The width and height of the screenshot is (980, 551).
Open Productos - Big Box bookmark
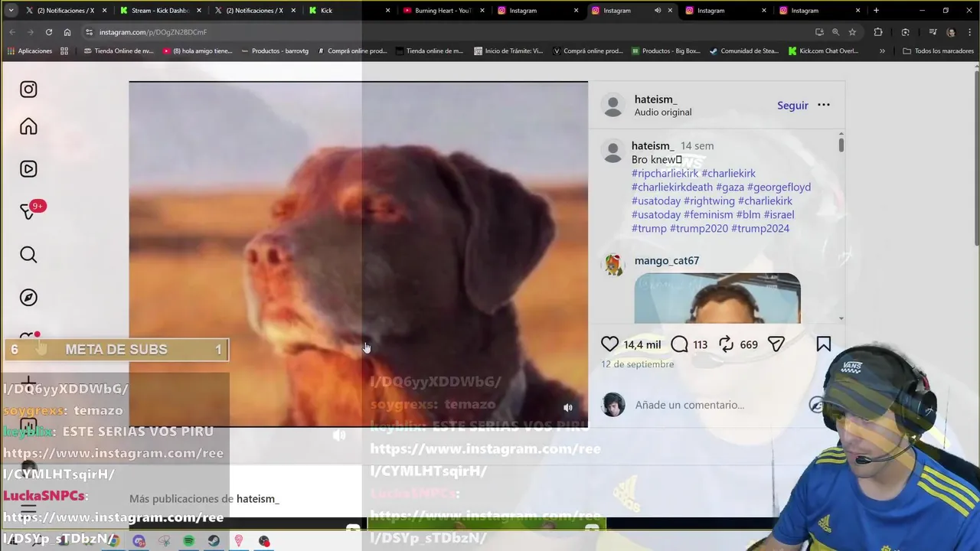coord(665,51)
